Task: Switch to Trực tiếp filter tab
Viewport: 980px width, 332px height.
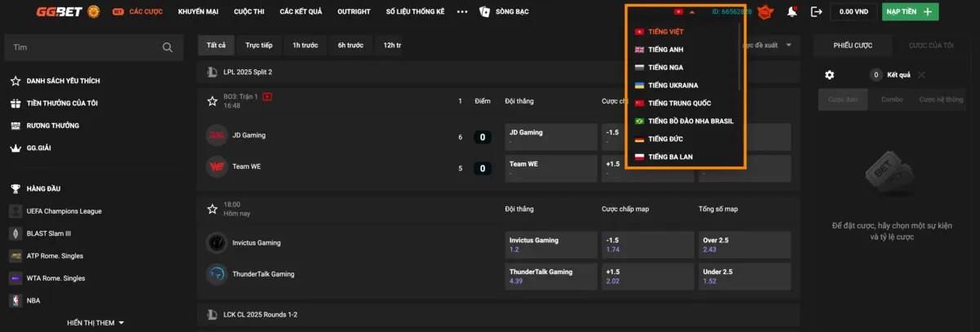Action: (259, 45)
